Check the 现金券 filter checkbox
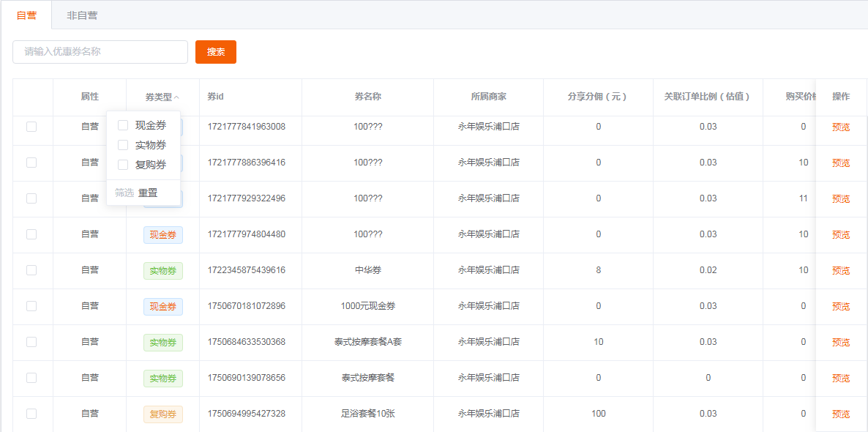 122,124
